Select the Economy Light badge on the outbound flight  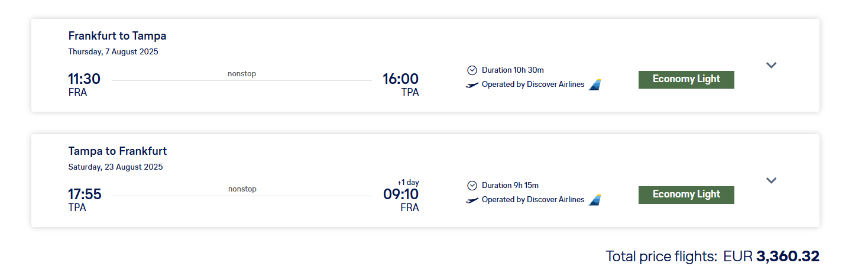pos(686,79)
